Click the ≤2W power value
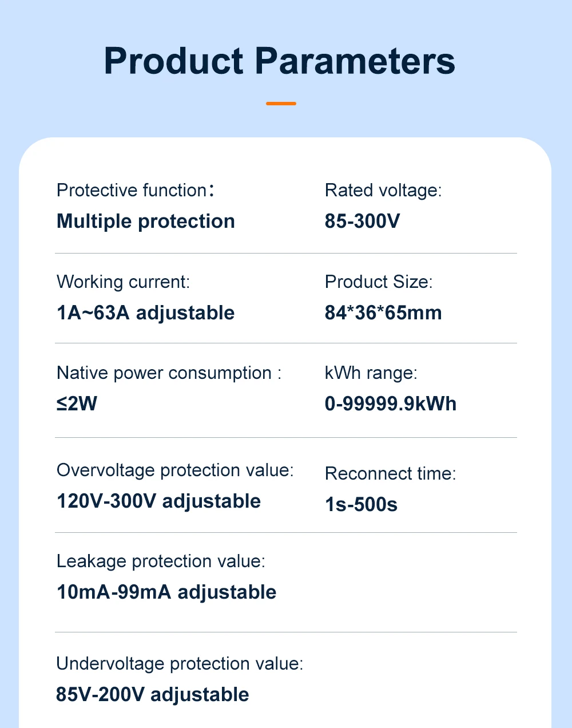This screenshot has height=728, width=572. [77, 404]
